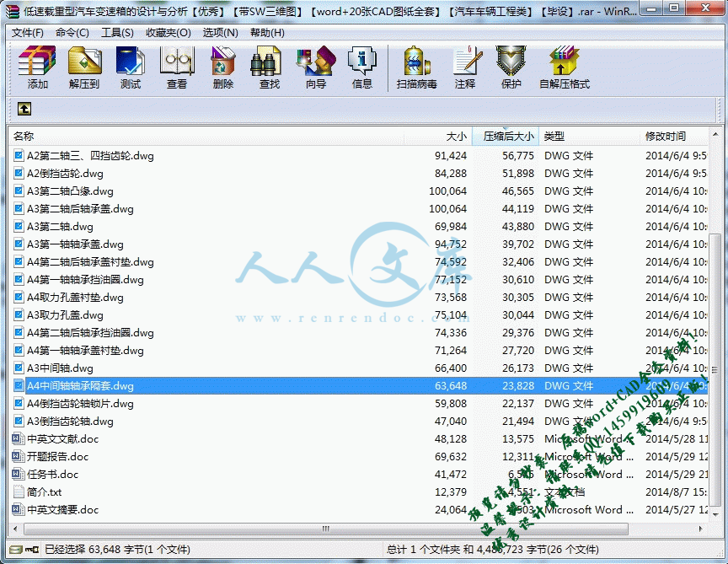This screenshot has width=728, height=564.
Task: Click vertical scrollbar up arrow
Action: coord(715,135)
